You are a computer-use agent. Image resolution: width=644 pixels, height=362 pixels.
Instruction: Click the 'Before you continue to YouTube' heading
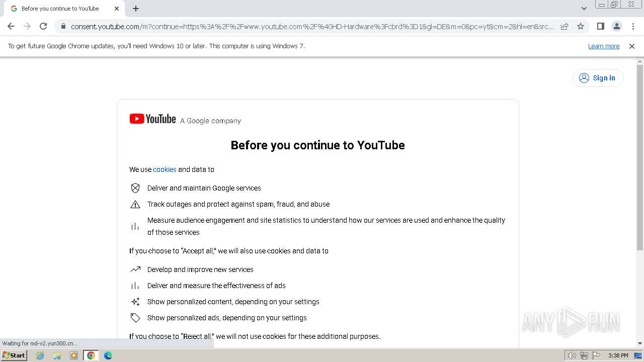(317, 145)
